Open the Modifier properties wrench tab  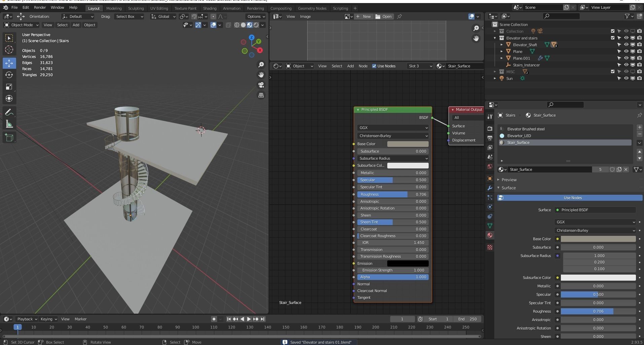pyautogui.click(x=490, y=188)
